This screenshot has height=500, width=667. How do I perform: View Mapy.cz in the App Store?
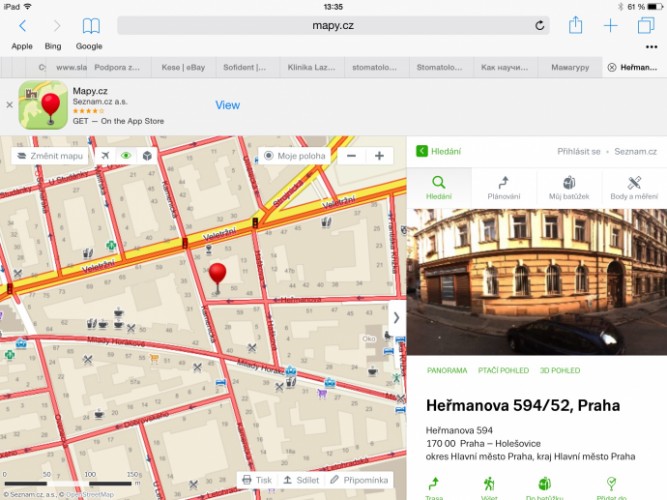[228, 105]
